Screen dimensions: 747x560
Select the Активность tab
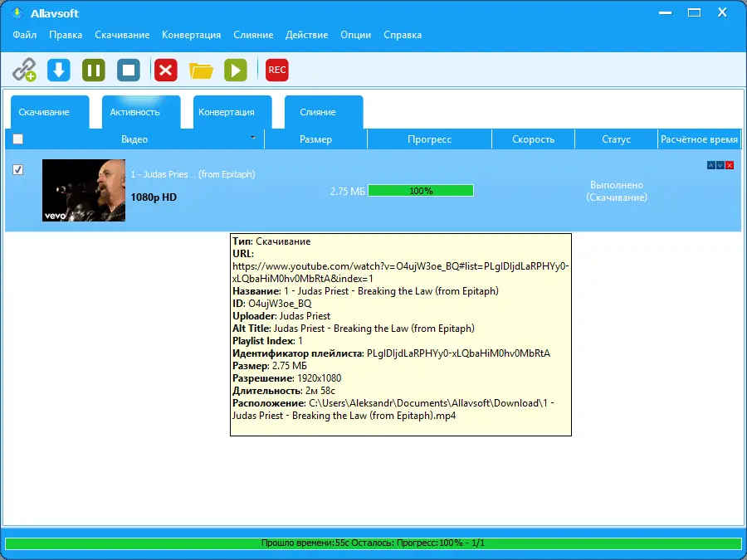pos(139,110)
